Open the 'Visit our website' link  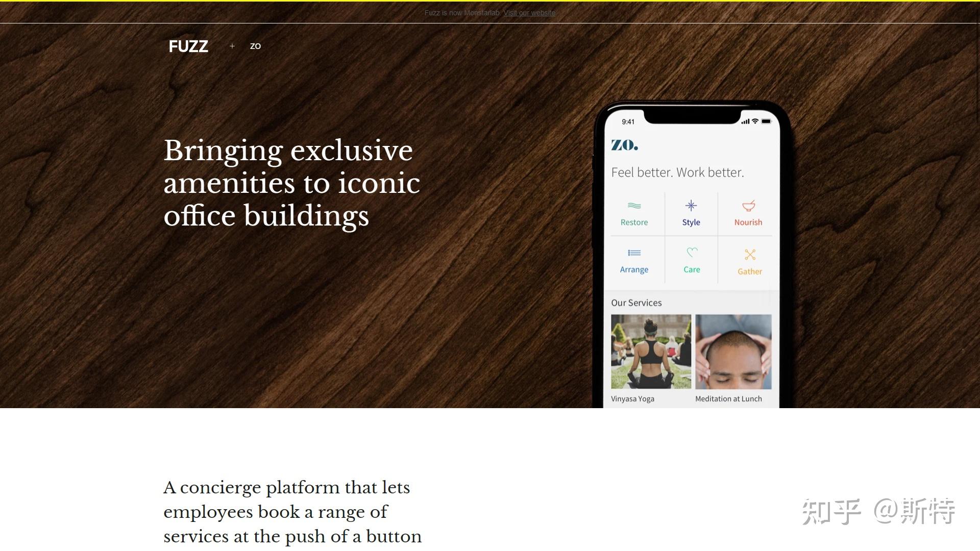coord(529,13)
